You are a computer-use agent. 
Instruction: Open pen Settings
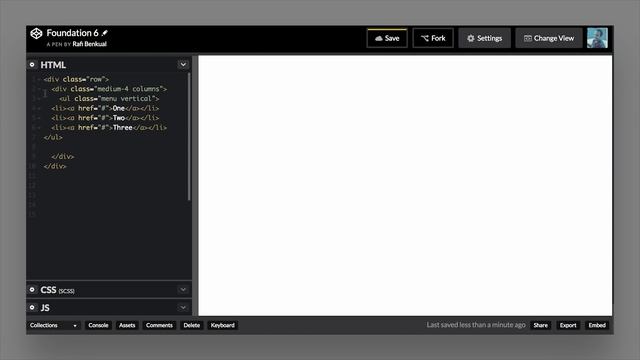(484, 38)
